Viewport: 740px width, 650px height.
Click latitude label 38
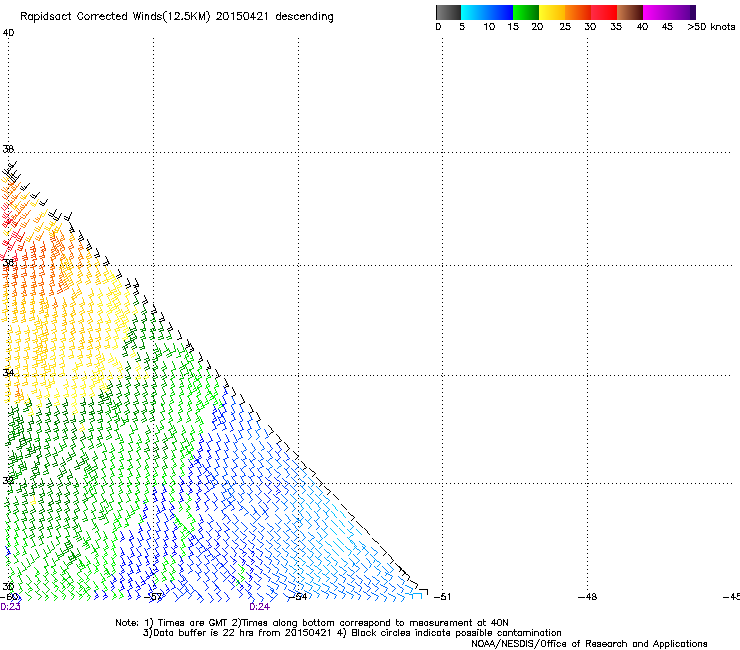tap(8, 149)
